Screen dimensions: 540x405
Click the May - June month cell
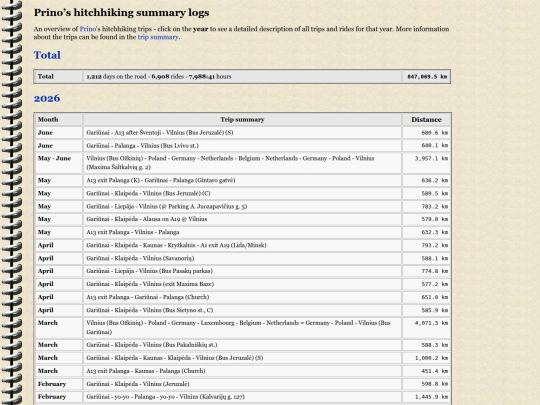[59, 163]
